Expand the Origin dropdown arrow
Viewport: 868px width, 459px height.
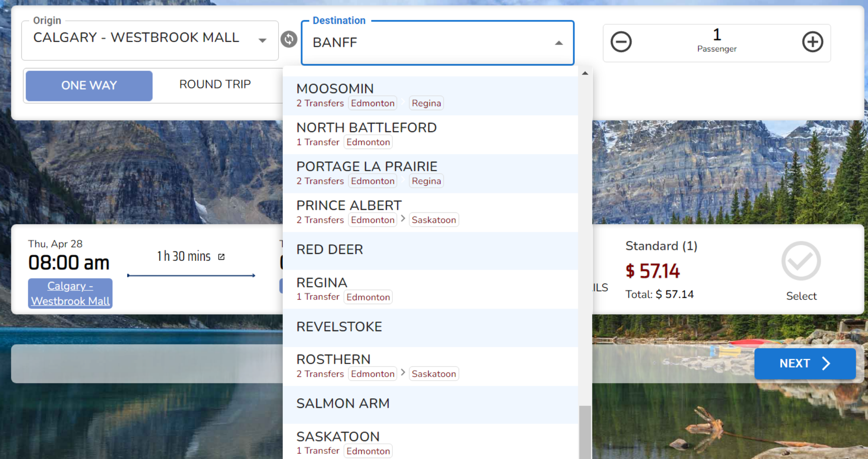pyautogui.click(x=262, y=40)
